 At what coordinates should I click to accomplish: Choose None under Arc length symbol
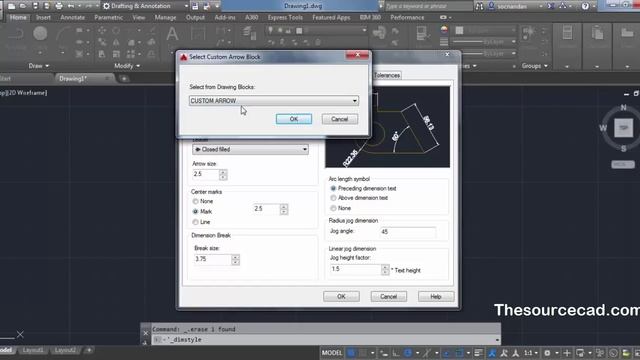[x=340, y=208]
